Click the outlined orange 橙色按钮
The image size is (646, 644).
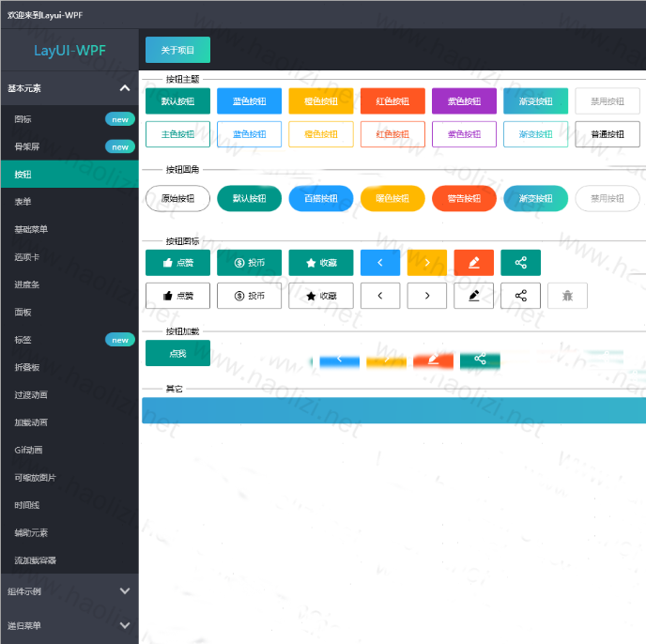(321, 134)
